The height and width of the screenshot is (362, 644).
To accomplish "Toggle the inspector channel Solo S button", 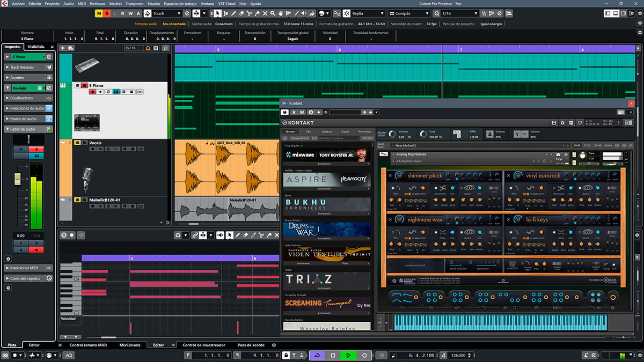I will 36,150.
